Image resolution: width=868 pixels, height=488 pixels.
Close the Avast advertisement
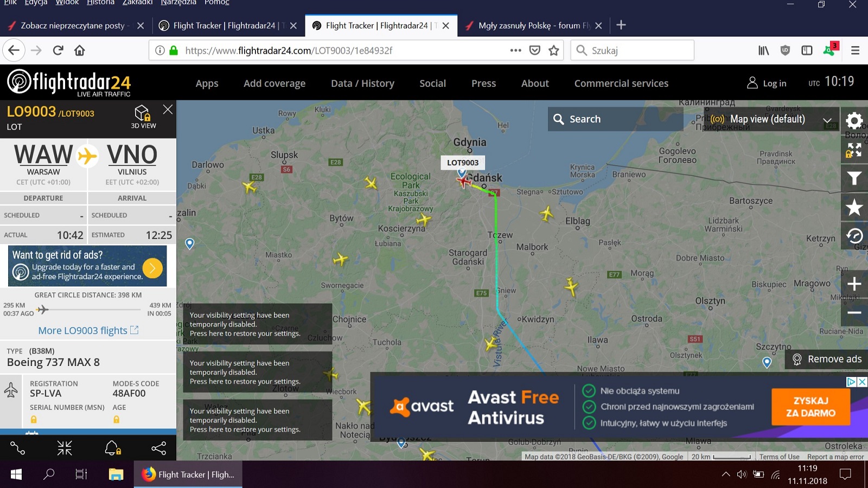pos(862,382)
